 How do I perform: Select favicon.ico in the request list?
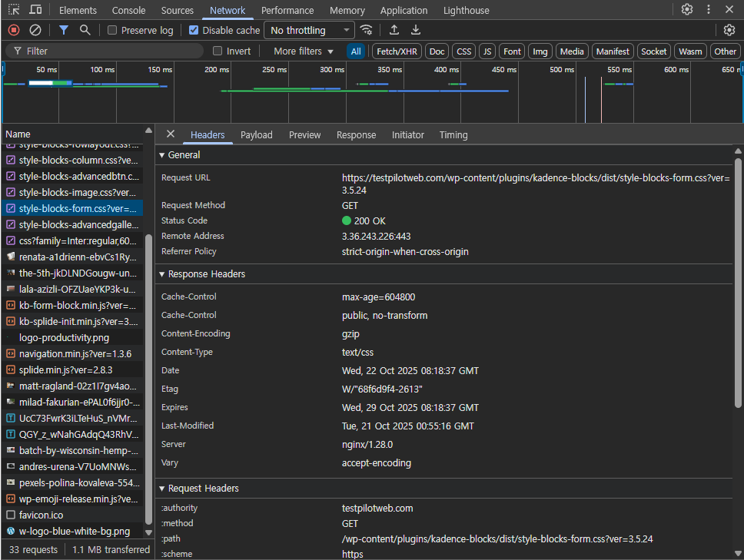41,515
